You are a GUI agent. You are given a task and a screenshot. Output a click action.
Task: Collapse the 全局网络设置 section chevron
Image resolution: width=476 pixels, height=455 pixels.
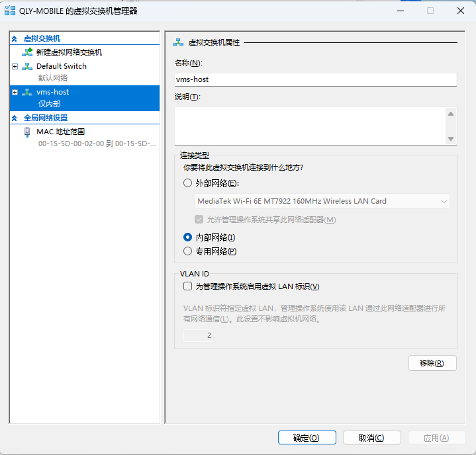(x=15, y=118)
